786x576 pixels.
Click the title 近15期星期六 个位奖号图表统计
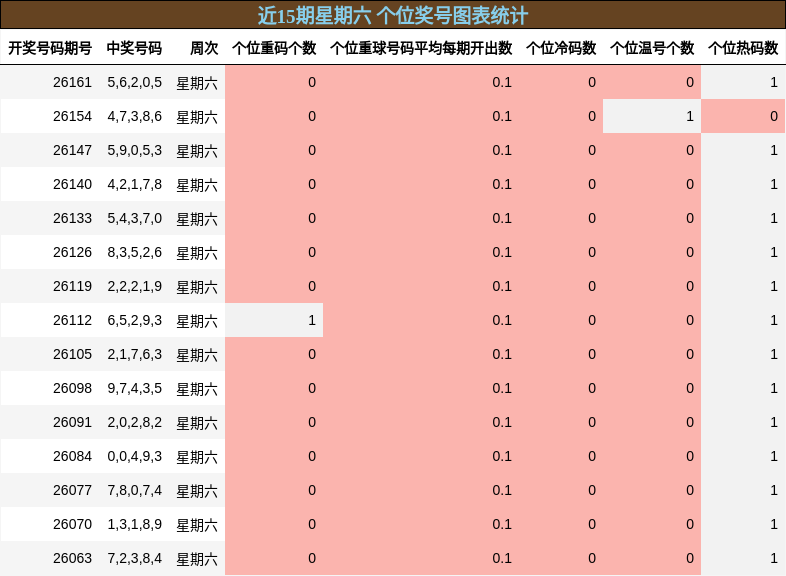pos(392,16)
